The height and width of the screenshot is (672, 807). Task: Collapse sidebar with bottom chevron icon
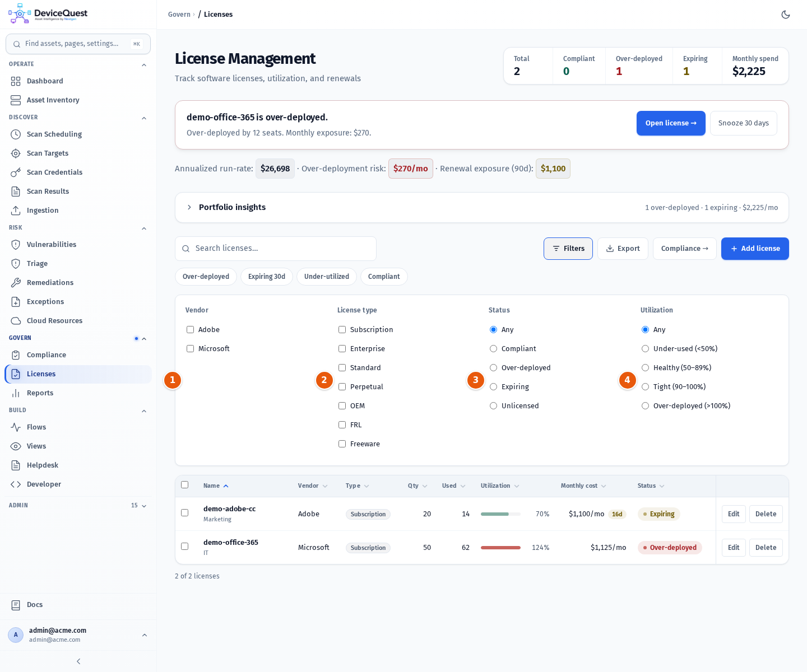click(78, 661)
